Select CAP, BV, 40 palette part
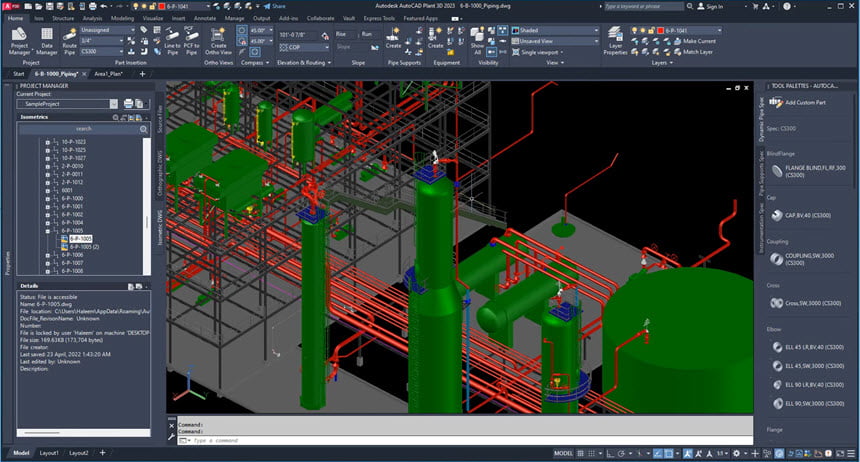The image size is (860, 462). (x=801, y=216)
